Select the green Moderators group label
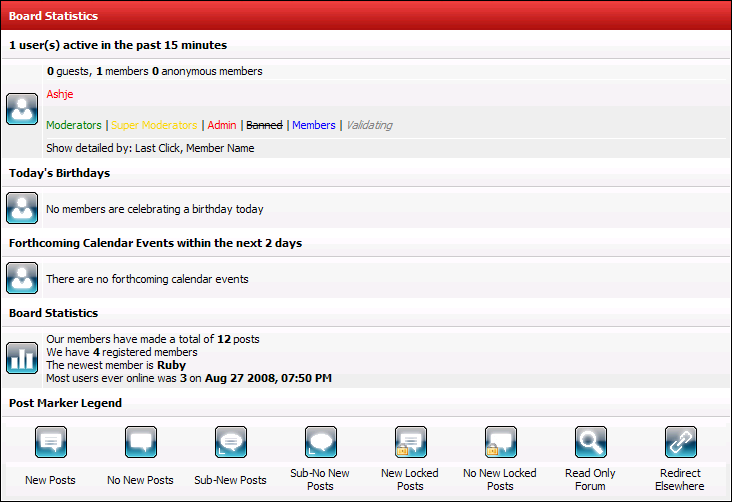This screenshot has height=502, width=732. (x=74, y=125)
